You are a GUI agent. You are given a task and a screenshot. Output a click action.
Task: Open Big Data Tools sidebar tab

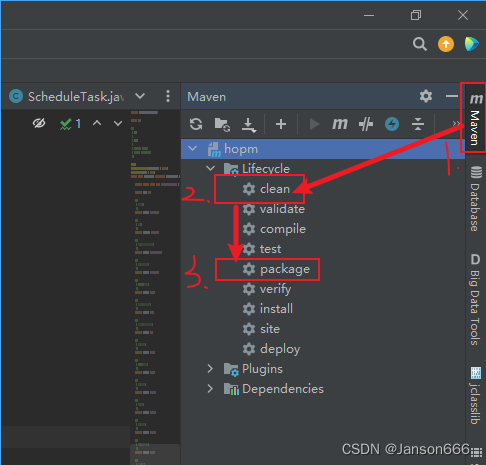475,300
